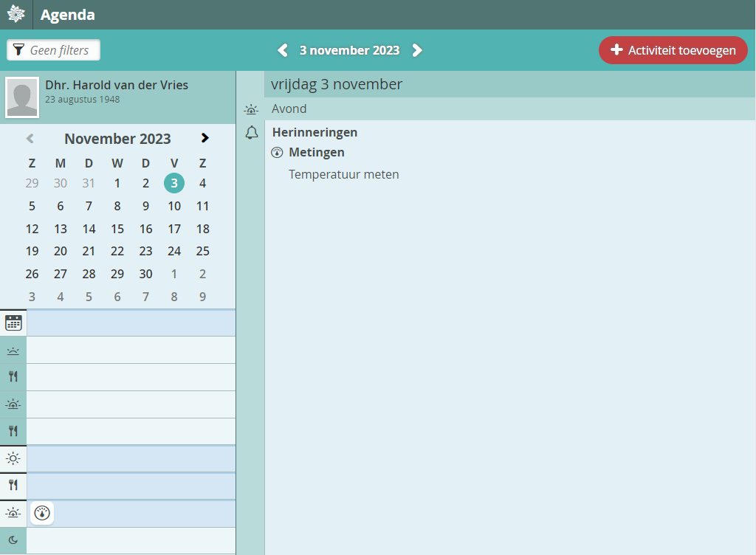Select the full sun afternoon icon
Screen dimensions: 756x555
tap(13, 458)
